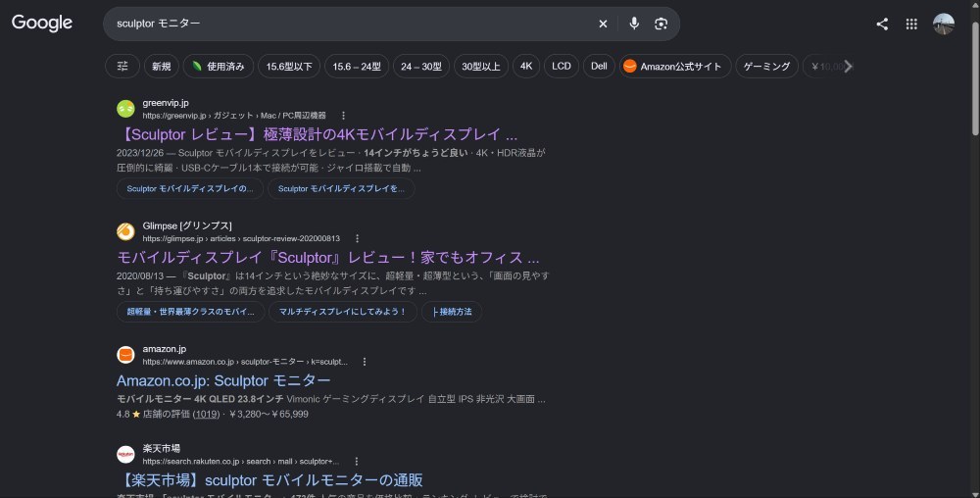
Task: Open more options for Glimpse result
Action: pos(357,238)
